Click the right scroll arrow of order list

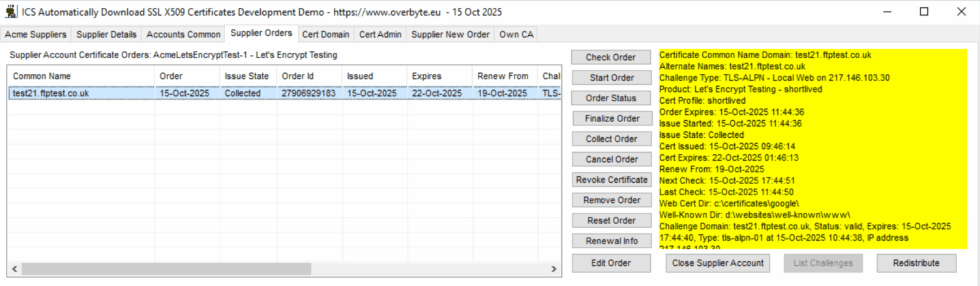point(554,268)
